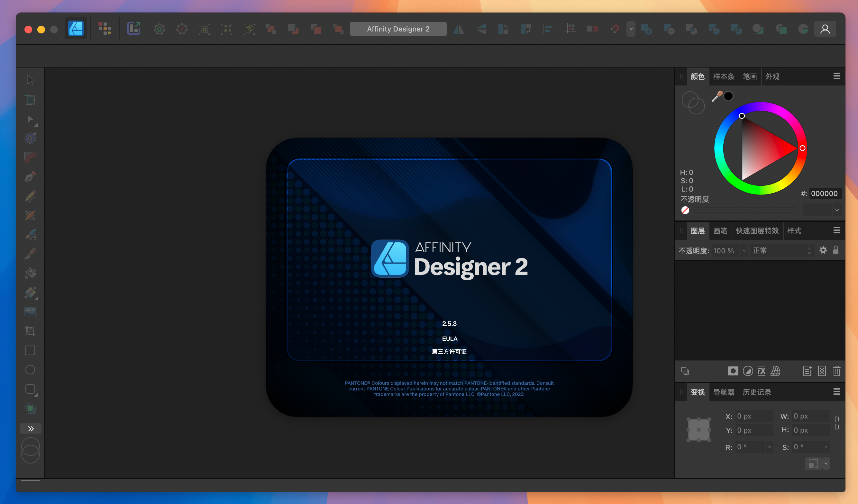Toggle the layer lock padlock
The height and width of the screenshot is (504, 858).
click(836, 250)
